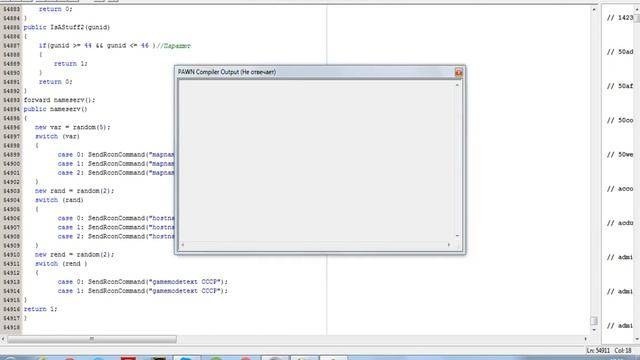Click the compiler output vertical scrollbar down arrow

pyautogui.click(x=457, y=236)
